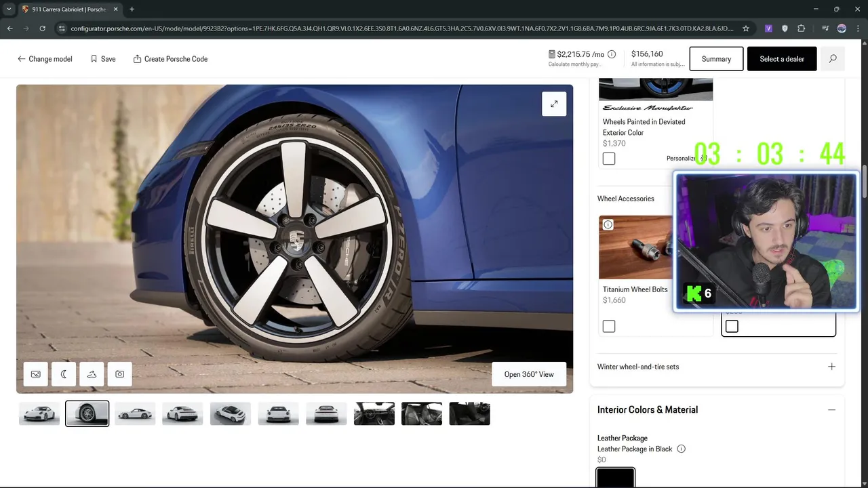
Task: View site information icon in address bar
Action: (62, 28)
